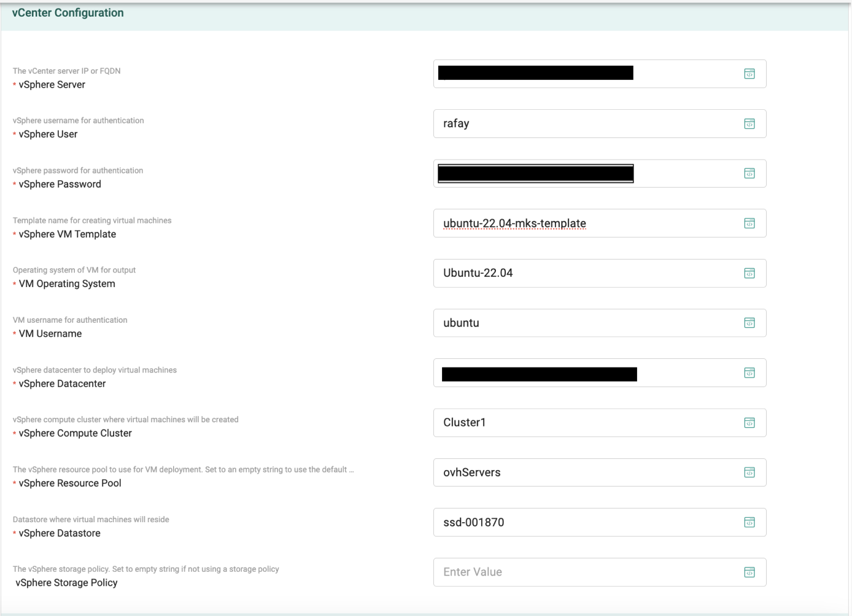The width and height of the screenshot is (852, 616).
Task: Click the expression icon in vSphere Datastore field
Action: pos(749,522)
